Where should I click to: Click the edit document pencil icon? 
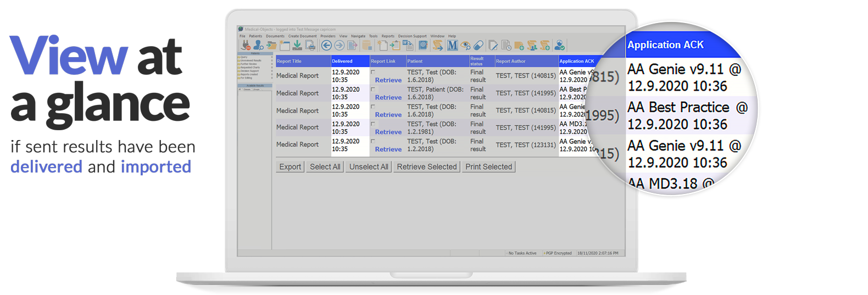493,45
